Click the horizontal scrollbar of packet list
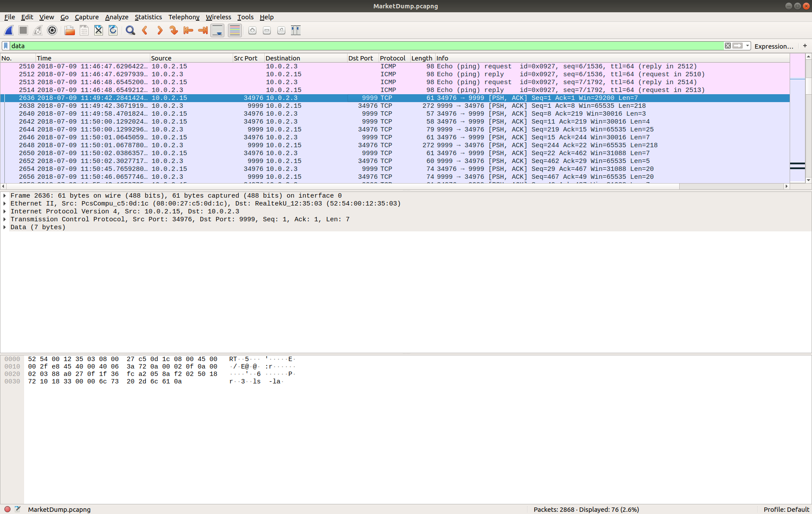Image resolution: width=812 pixels, height=514 pixels. [394, 186]
